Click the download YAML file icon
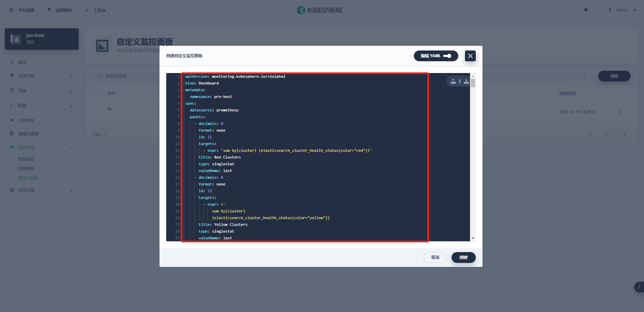644x312 pixels. pos(466,81)
